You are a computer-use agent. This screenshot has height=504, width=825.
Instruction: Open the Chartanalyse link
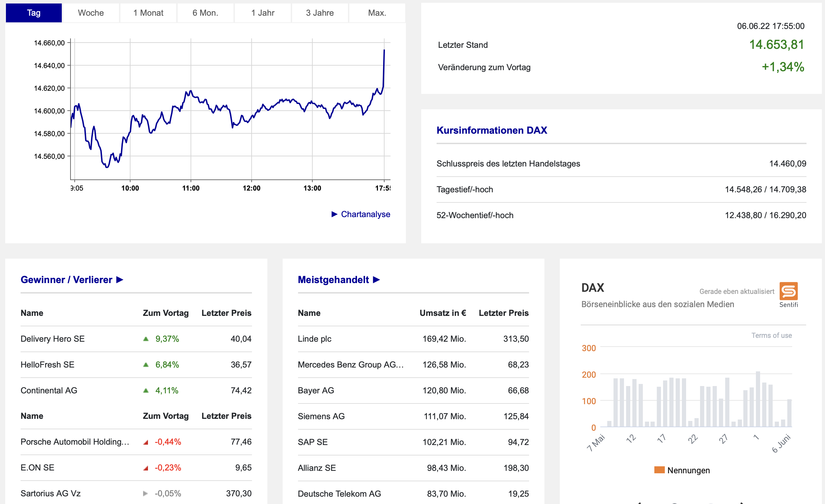[365, 214]
